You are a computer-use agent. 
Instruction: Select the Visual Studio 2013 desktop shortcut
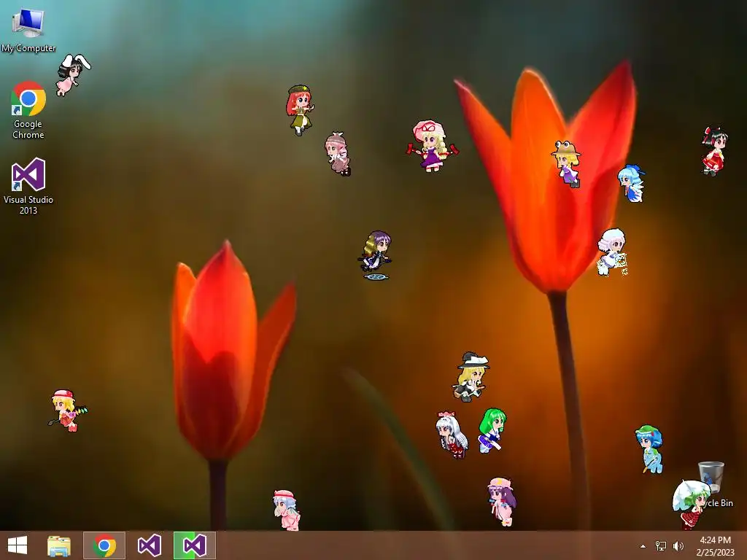(28, 186)
